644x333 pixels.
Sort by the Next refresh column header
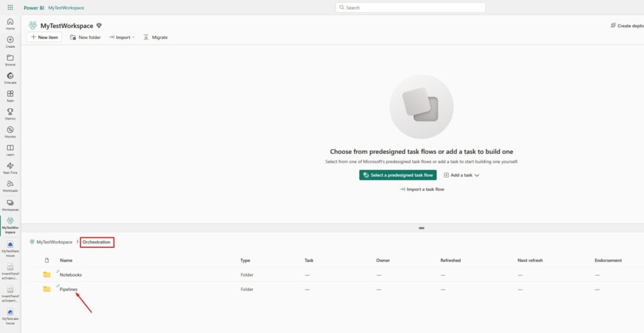pos(530,260)
